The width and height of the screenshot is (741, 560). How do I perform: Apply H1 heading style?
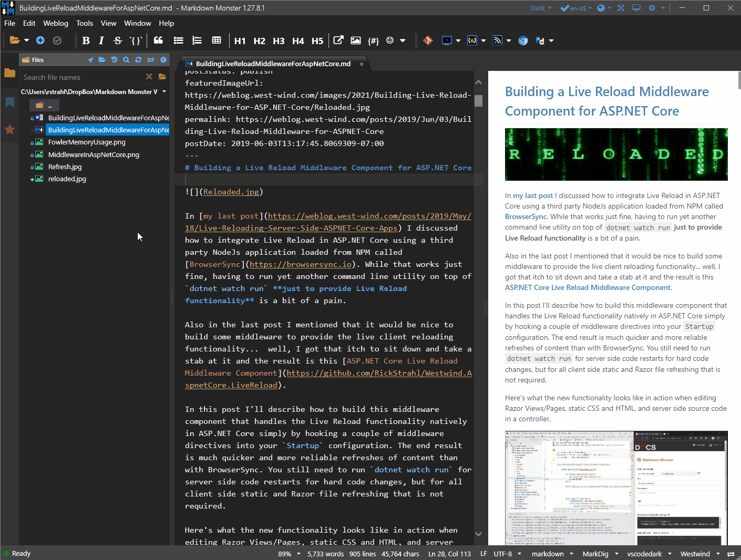240,41
